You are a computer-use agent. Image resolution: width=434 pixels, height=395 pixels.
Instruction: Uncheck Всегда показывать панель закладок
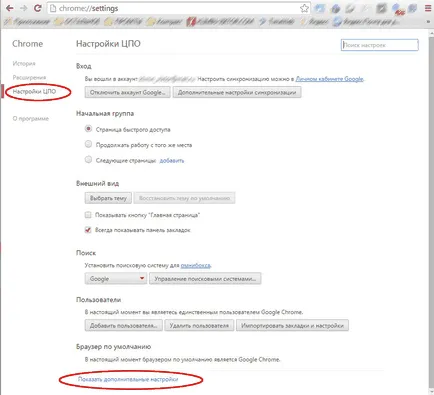point(88,230)
